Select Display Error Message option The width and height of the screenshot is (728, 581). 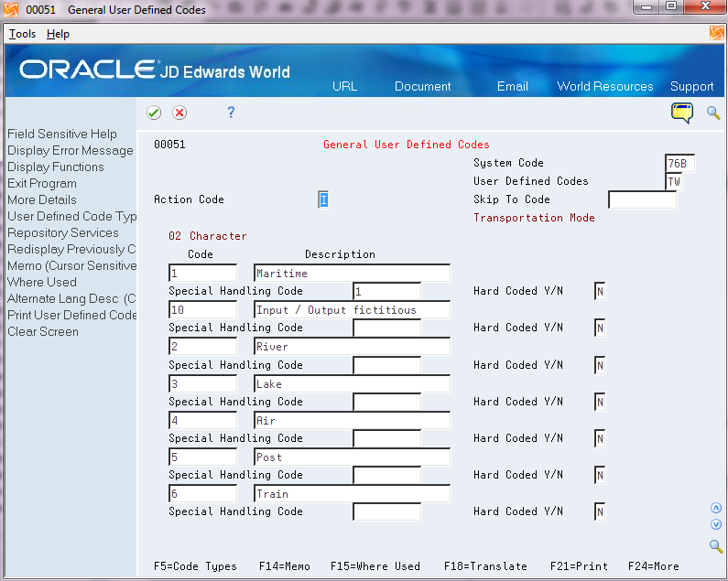tap(71, 150)
